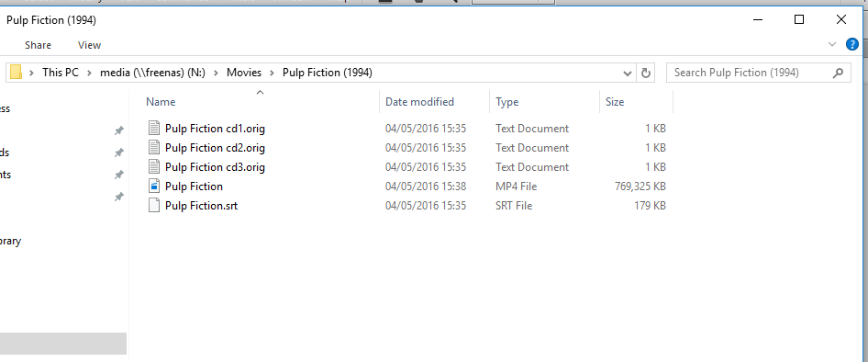Click the 04/05/2016 15:38 date cell

click(426, 187)
